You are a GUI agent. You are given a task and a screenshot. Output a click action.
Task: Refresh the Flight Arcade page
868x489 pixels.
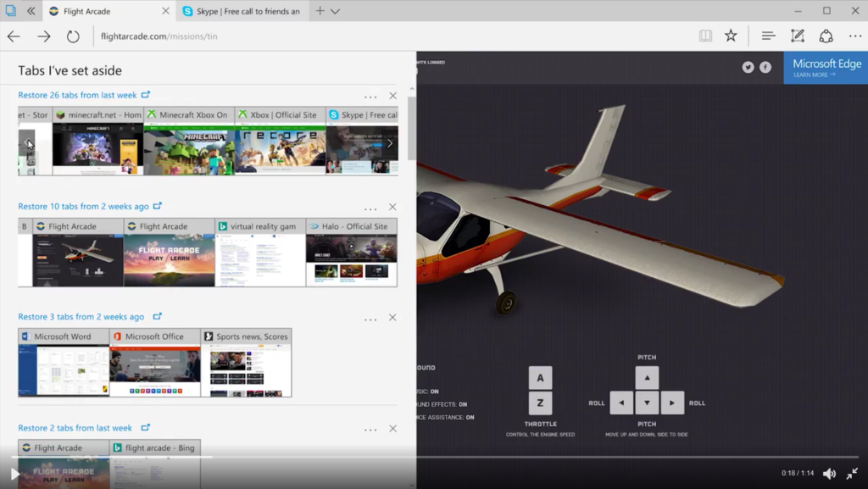[x=73, y=36]
